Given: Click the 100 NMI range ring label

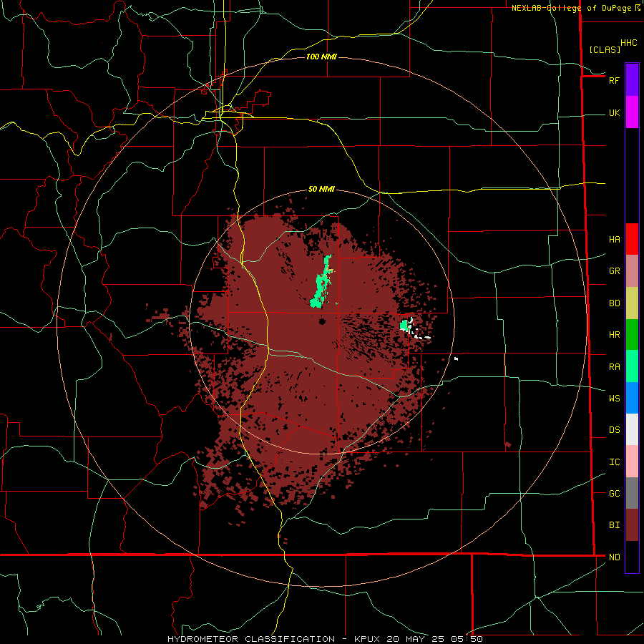Looking at the screenshot, I should click(x=321, y=57).
